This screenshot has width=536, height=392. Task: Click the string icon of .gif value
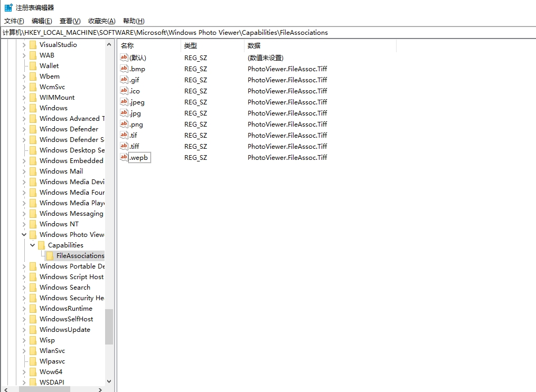124,80
